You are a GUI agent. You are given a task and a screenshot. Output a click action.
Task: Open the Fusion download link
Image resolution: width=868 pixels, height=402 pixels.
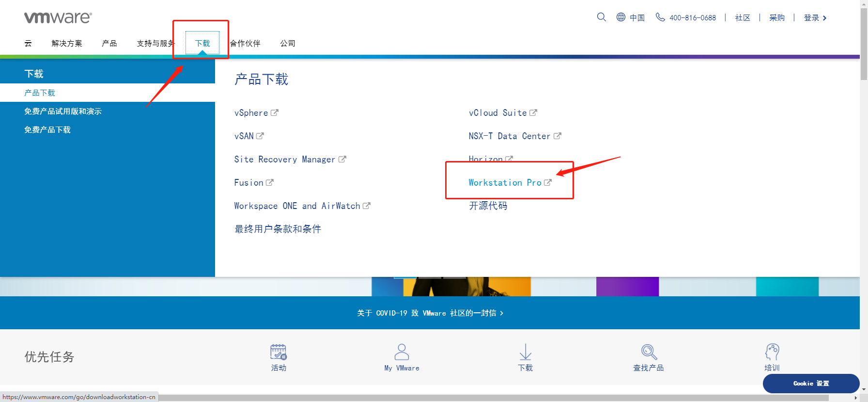point(249,182)
